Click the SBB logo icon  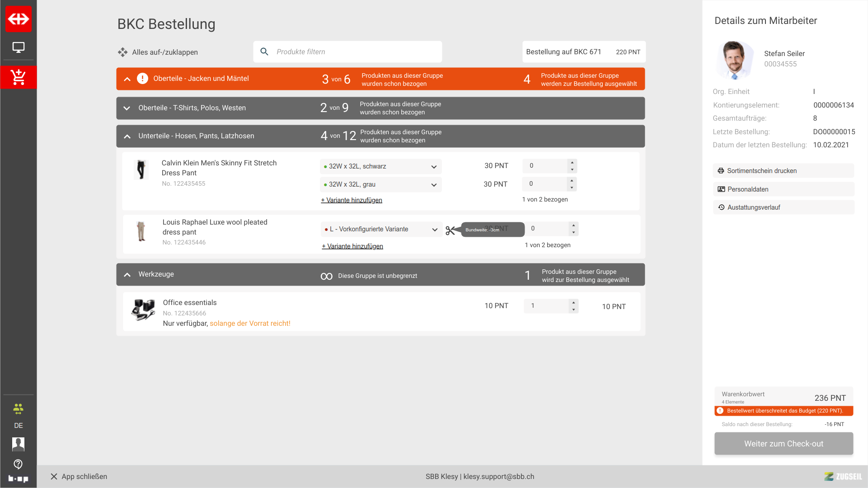[19, 19]
